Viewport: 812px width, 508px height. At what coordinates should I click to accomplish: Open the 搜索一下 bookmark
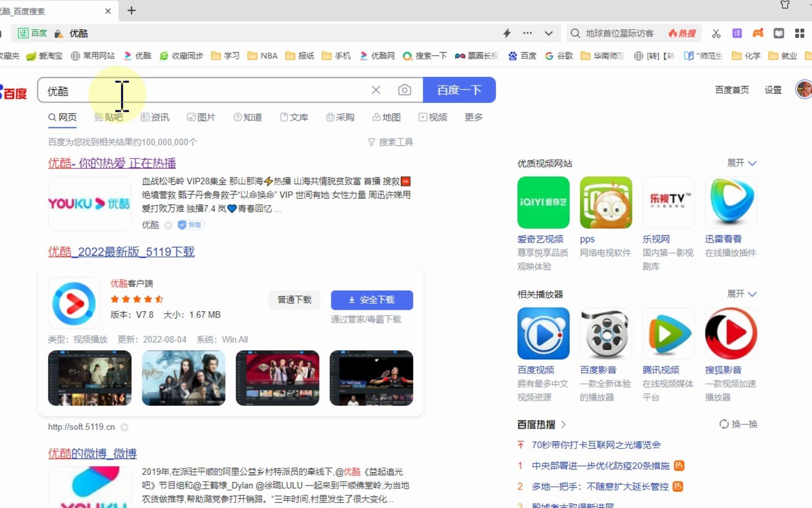tap(425, 56)
